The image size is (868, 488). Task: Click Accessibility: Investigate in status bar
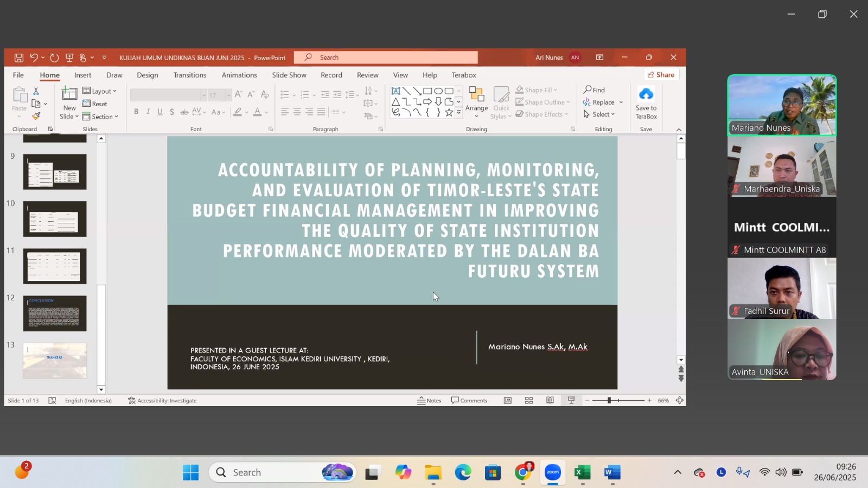pyautogui.click(x=162, y=401)
